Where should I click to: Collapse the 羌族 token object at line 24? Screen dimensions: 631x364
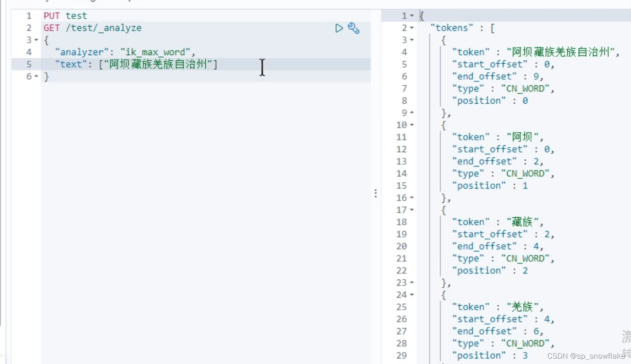[412, 295]
